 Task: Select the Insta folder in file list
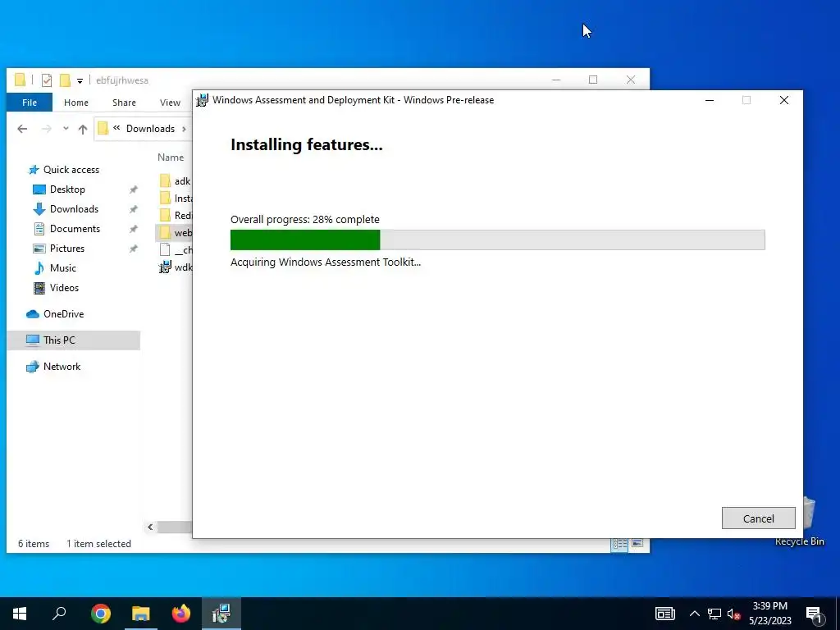click(x=176, y=199)
